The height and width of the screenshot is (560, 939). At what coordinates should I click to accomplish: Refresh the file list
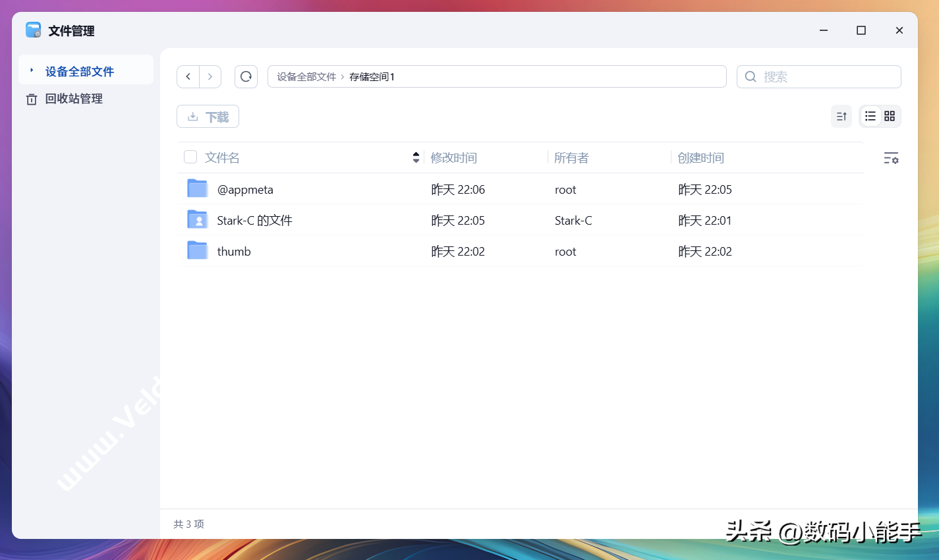pos(246,76)
